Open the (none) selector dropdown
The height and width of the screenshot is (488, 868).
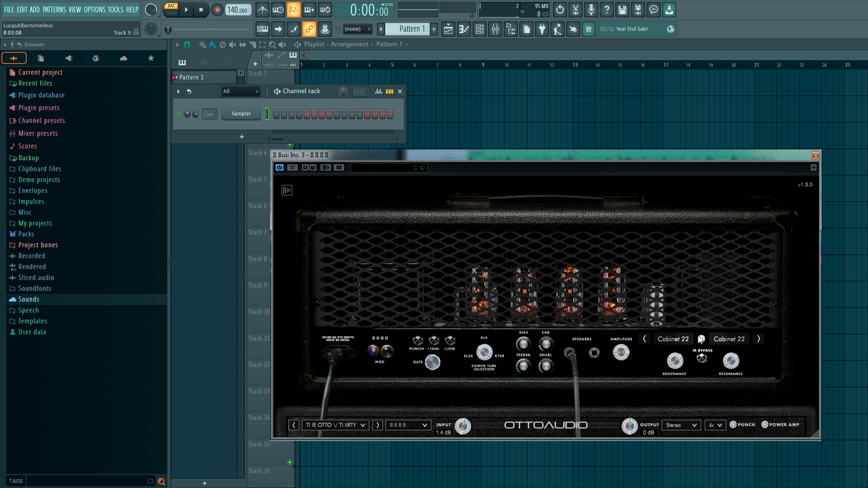click(x=357, y=29)
